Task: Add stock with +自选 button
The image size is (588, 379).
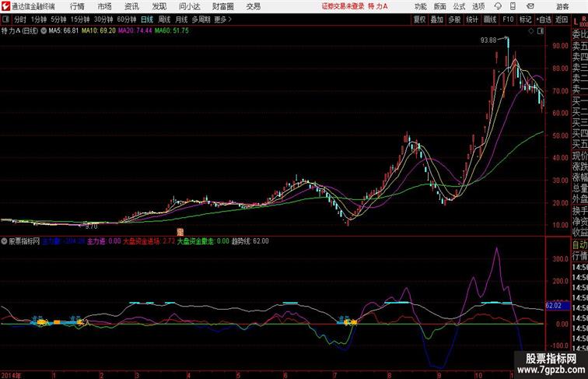Action: [544, 19]
